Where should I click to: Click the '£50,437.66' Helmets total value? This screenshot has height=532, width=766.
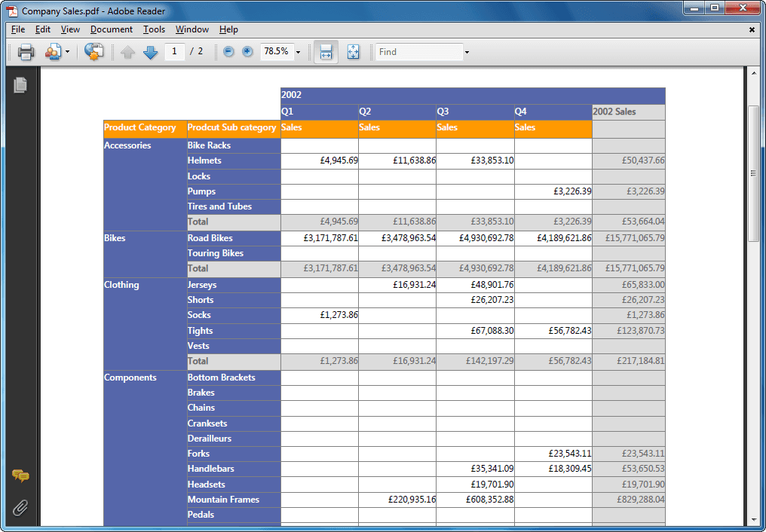coord(643,161)
